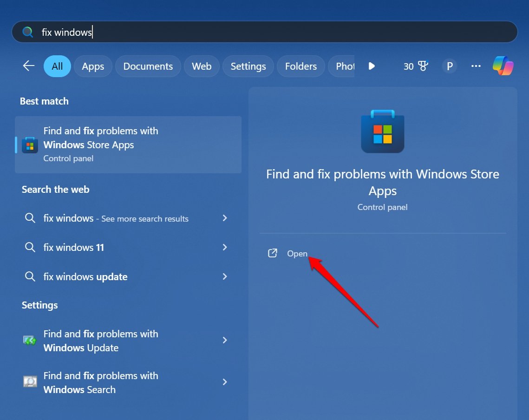Click the 'Search the web' heading
The height and width of the screenshot is (420, 529).
(56, 190)
